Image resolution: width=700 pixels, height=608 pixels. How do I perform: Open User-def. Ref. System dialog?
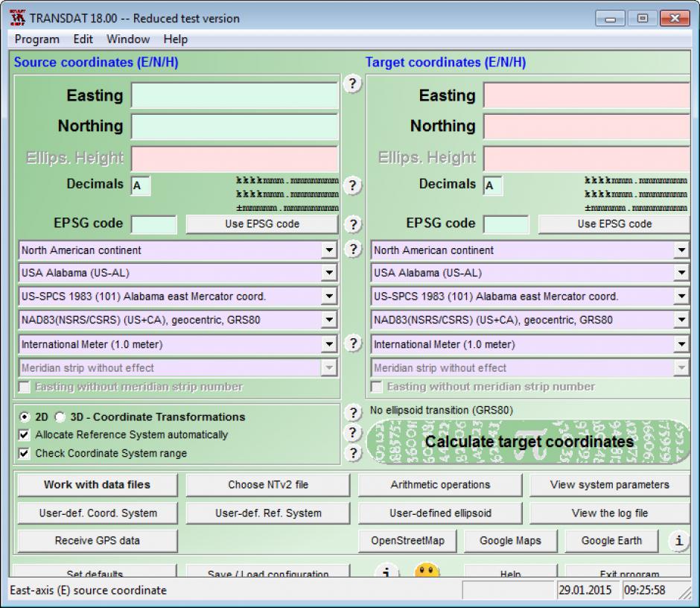pos(268,513)
